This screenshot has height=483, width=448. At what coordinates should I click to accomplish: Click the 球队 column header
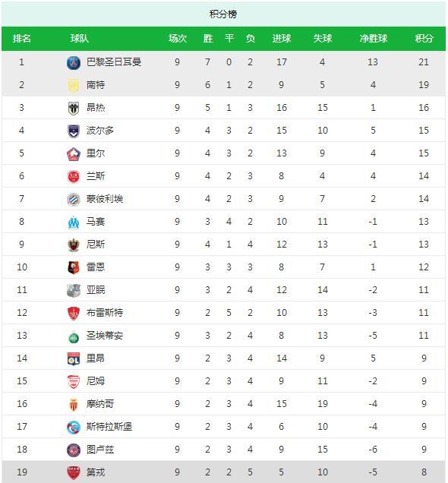coord(80,39)
